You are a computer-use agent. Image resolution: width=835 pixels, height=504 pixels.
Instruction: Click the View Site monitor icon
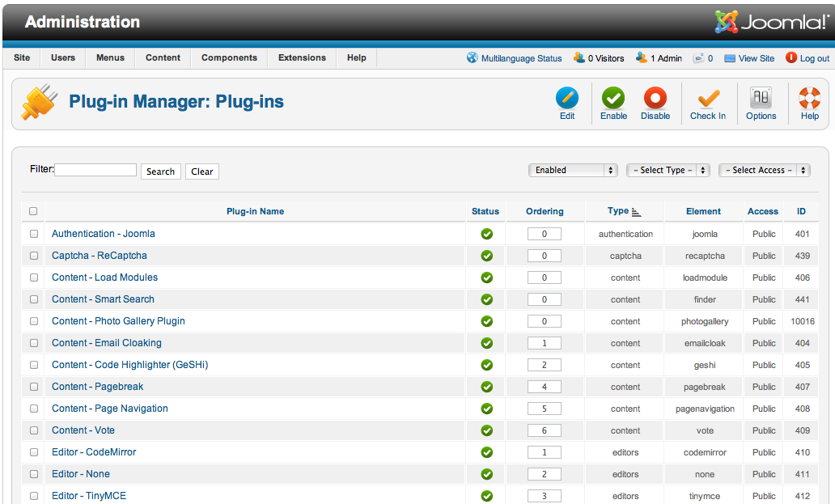(730, 58)
